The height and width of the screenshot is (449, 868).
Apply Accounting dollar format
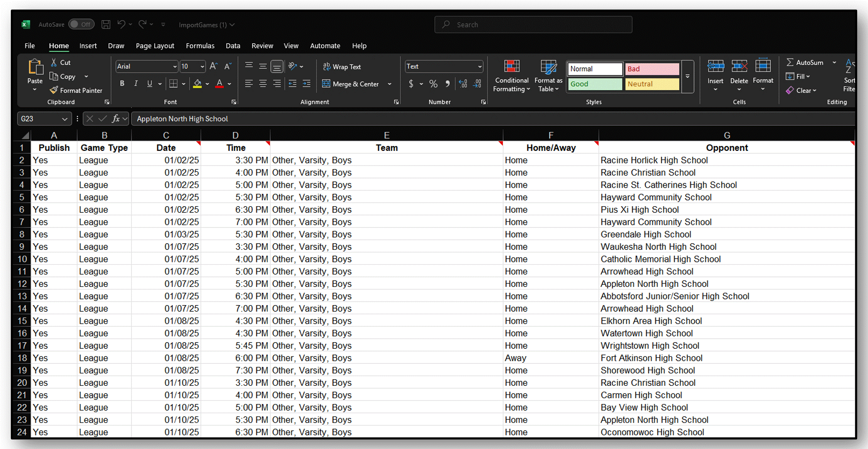point(411,84)
